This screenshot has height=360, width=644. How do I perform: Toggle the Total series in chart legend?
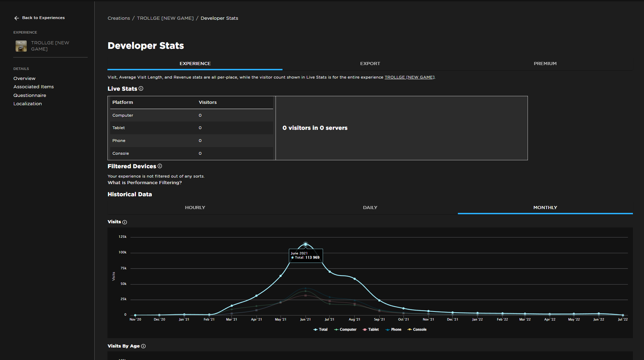(x=320, y=330)
